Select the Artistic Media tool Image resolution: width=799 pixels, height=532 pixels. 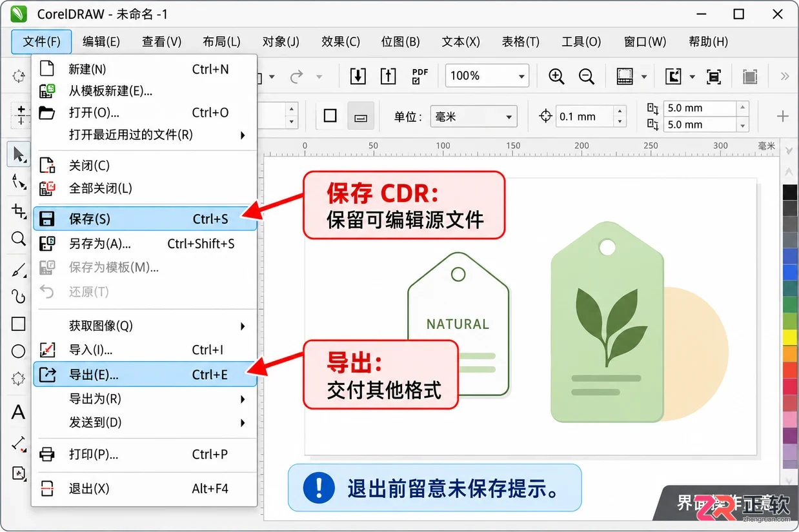(19, 296)
